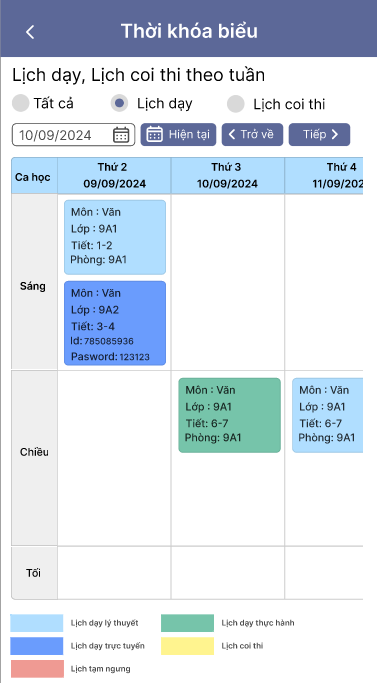Open the Thứ 3 10/09/2024 column header
The height and width of the screenshot is (683, 377).
228,176
